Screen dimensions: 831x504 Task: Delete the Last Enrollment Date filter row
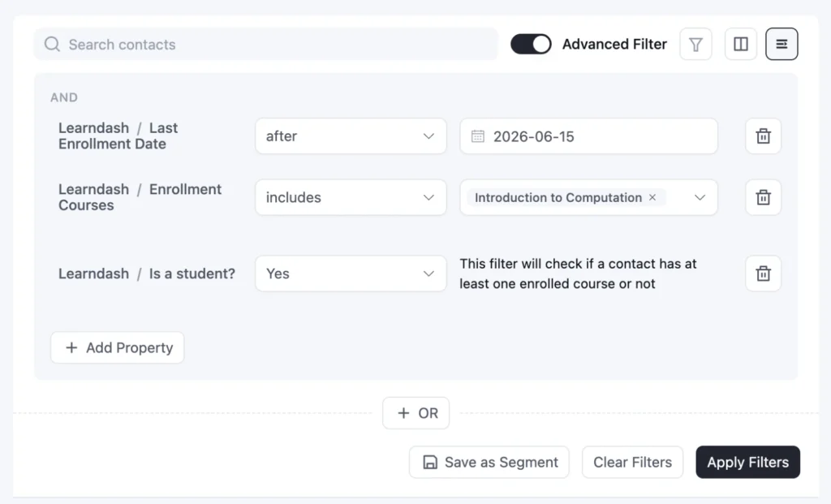click(x=763, y=136)
